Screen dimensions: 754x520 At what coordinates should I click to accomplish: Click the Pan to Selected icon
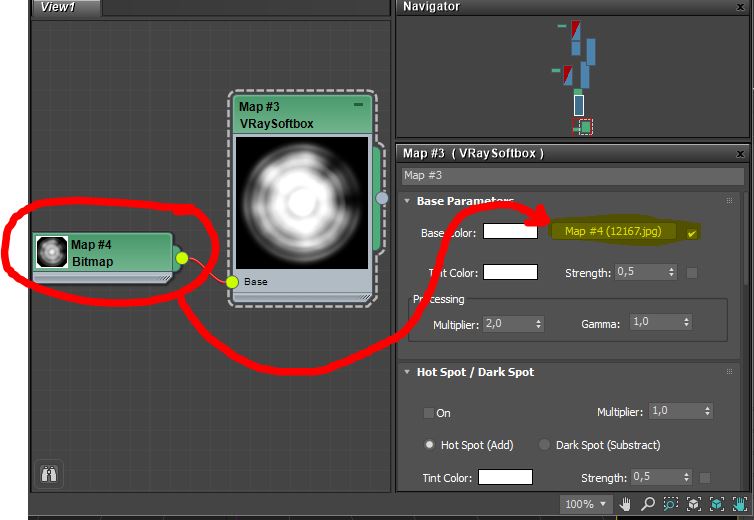pyautogui.click(x=740, y=504)
